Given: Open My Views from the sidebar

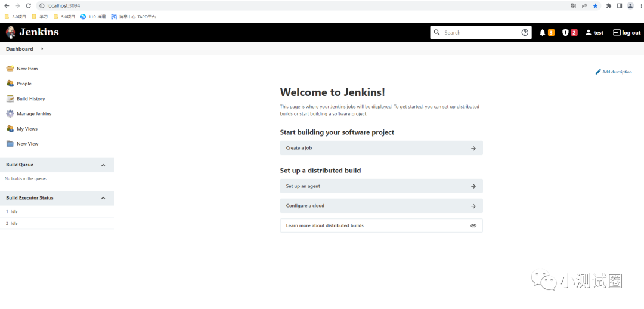Looking at the screenshot, I should click(27, 129).
